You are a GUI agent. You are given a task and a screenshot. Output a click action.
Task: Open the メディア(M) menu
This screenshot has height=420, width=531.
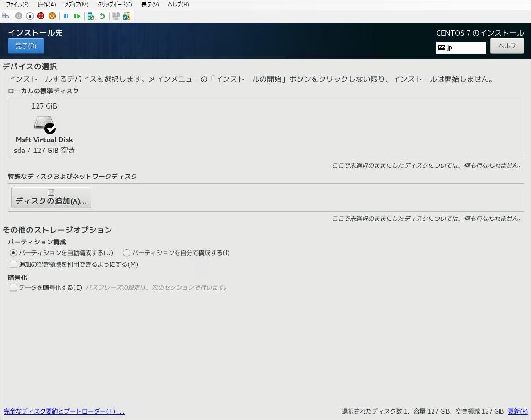75,5
